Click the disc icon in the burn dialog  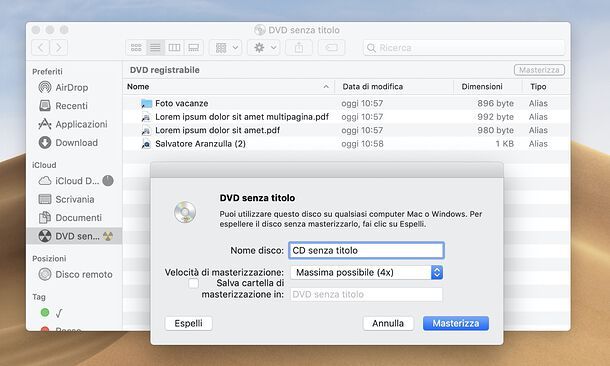click(x=185, y=212)
